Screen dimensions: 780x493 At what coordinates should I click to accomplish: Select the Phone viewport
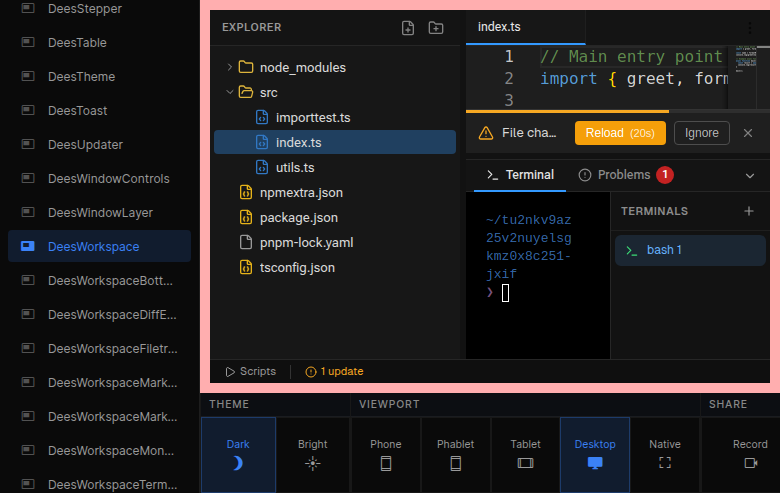click(386, 453)
